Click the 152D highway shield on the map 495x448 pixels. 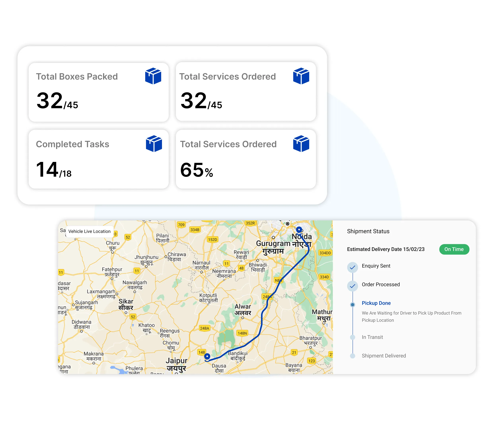(212, 240)
